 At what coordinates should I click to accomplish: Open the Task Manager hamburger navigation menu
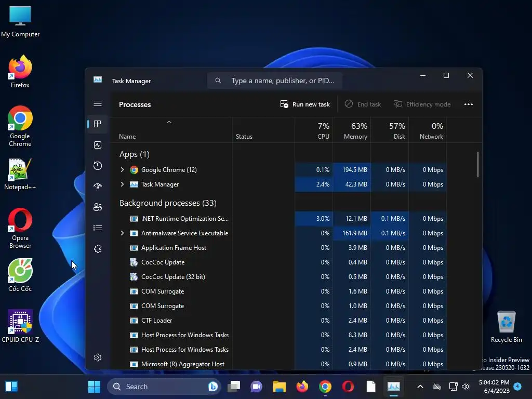[98, 103]
